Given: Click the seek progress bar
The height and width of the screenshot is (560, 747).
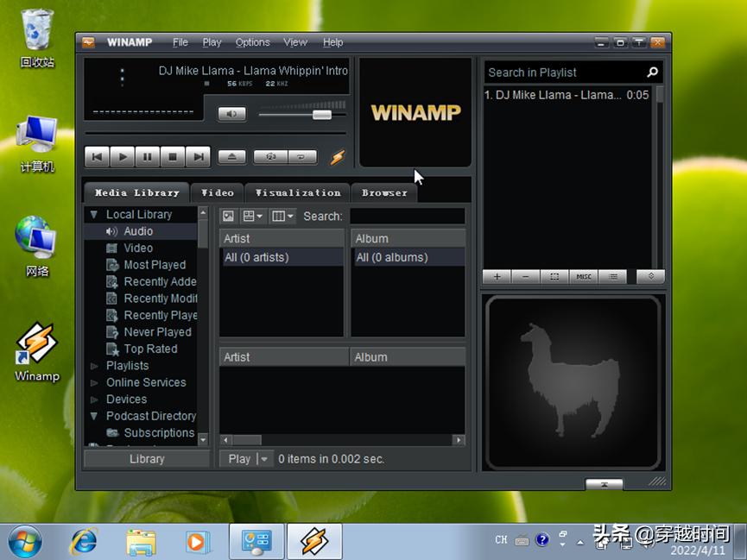Looking at the screenshot, I should click(x=215, y=134).
